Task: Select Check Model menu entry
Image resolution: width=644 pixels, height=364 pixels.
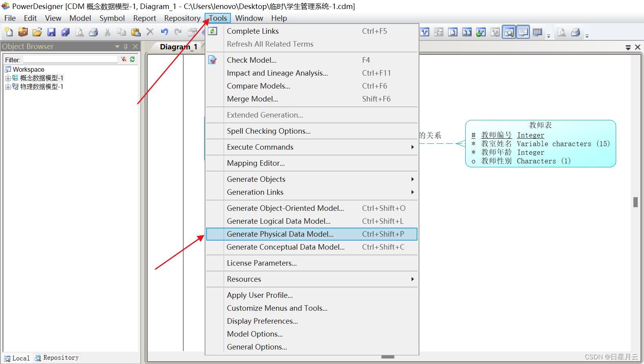Action: click(312, 60)
